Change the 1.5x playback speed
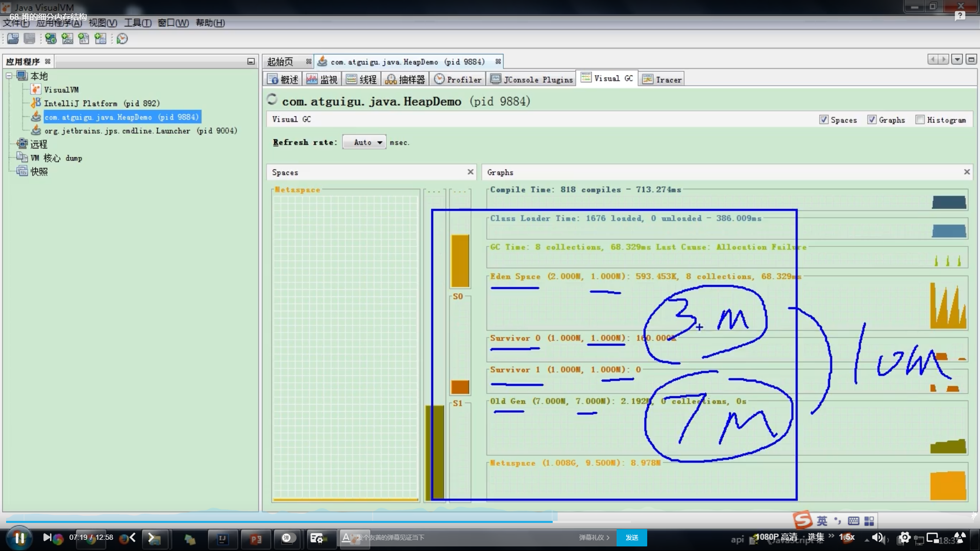Screen dimensions: 980x551 847,537
